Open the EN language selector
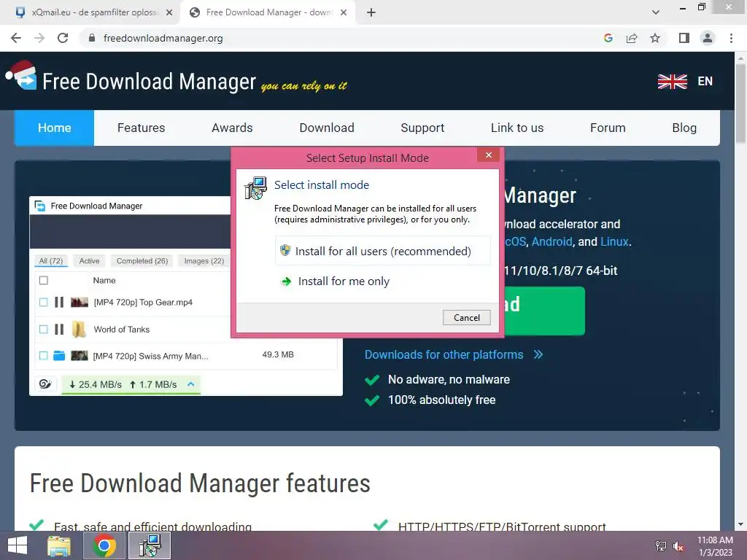The height and width of the screenshot is (560, 747). (x=705, y=82)
